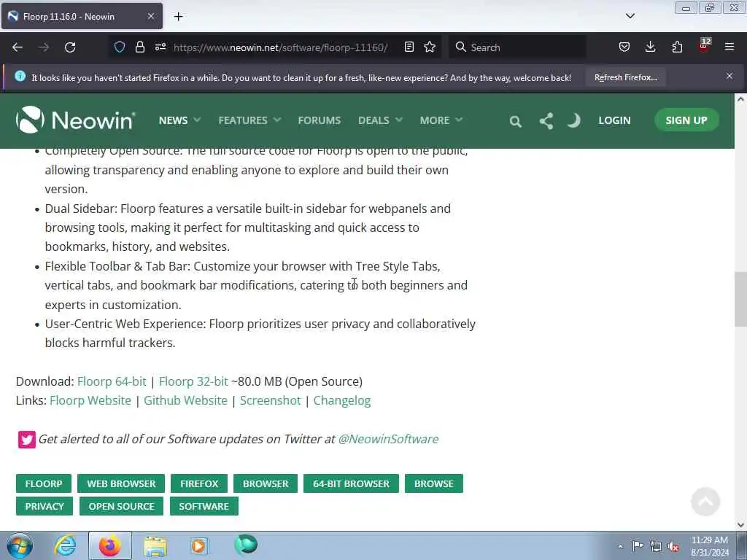Viewport: 747px width, 560px height.
Task: Click the Neowin logo
Action: (x=75, y=120)
